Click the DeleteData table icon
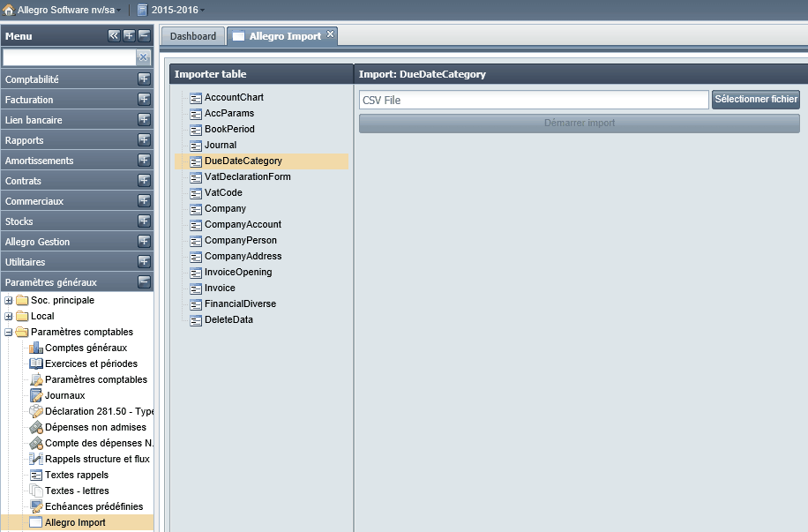Image resolution: width=808 pixels, height=532 pixels. tap(196, 320)
